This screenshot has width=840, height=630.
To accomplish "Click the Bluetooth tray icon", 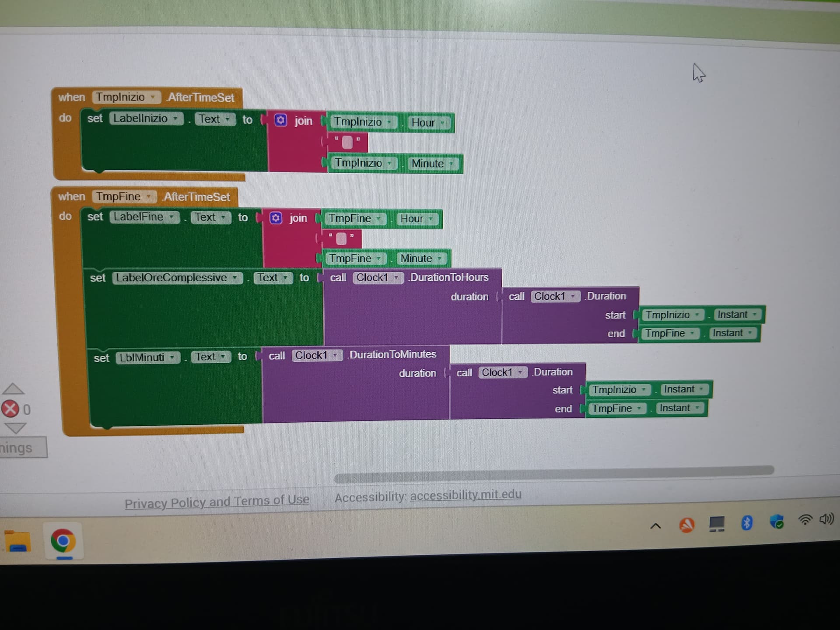I will (747, 522).
